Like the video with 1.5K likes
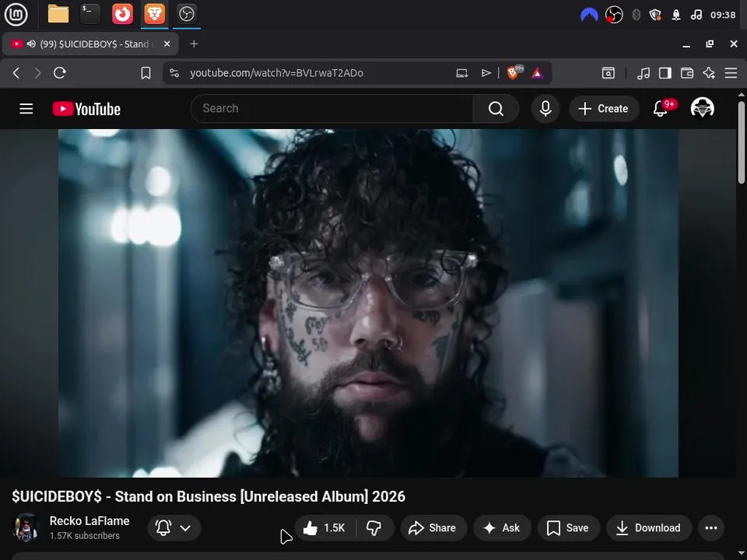Viewport: 747px width, 560px height. [x=325, y=527]
